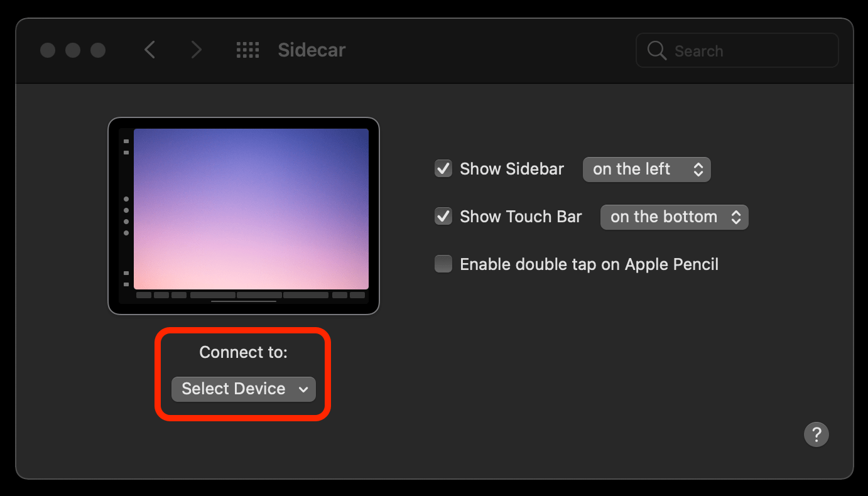Click the green zoom window button
The width and height of the screenshot is (868, 496).
[x=98, y=50]
